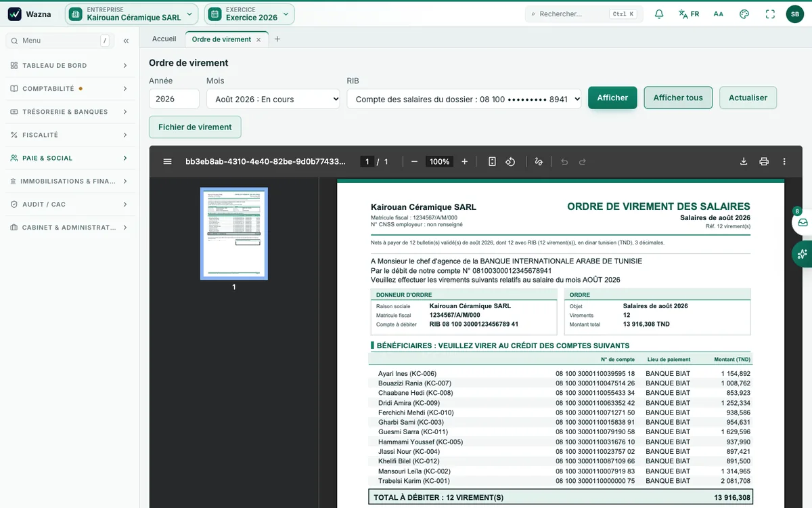Click the Rechercher search box

point(584,14)
